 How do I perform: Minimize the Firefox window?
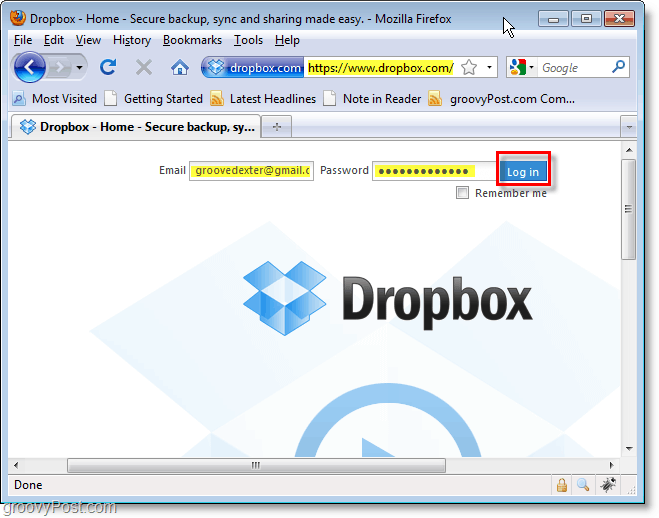[553, 19]
